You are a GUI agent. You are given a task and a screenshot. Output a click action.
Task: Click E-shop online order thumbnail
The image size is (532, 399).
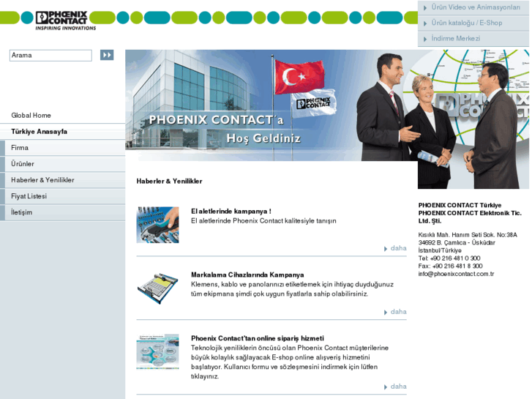click(158, 351)
